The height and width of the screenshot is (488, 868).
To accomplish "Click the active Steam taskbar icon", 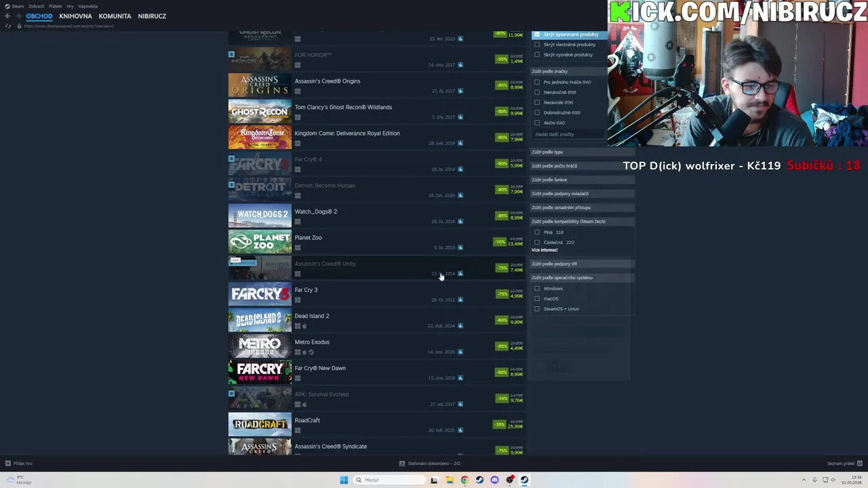I will coord(525,480).
